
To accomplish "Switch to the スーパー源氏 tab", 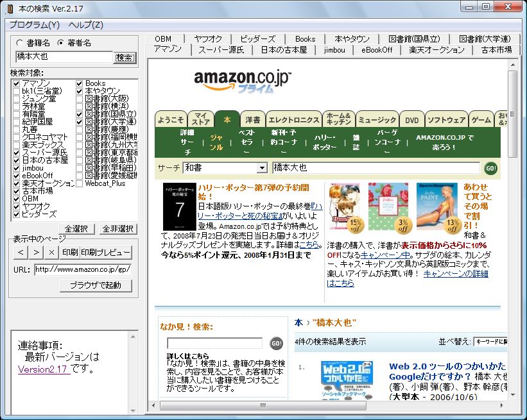I will [221, 50].
